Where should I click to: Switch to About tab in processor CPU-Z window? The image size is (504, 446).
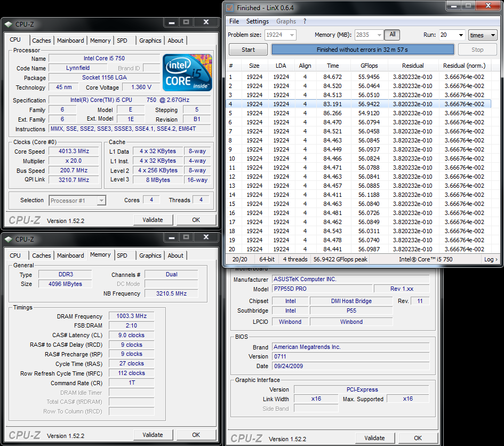[x=175, y=41]
